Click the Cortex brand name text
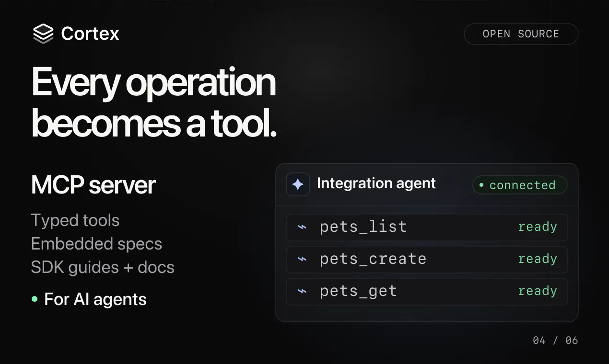This screenshot has height=364, width=609. pos(90,34)
